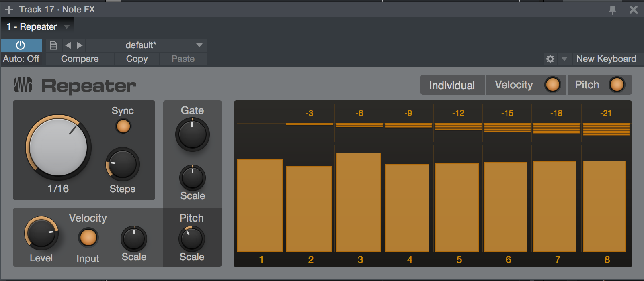Click the -21 pitch value of step 8

tap(605, 113)
